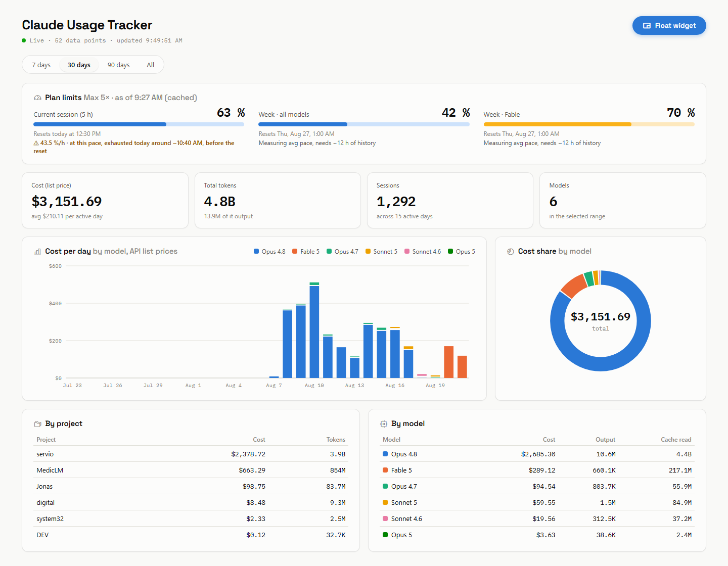Select the DEV project name
Screen dimensions: 728x566
pos(42,535)
